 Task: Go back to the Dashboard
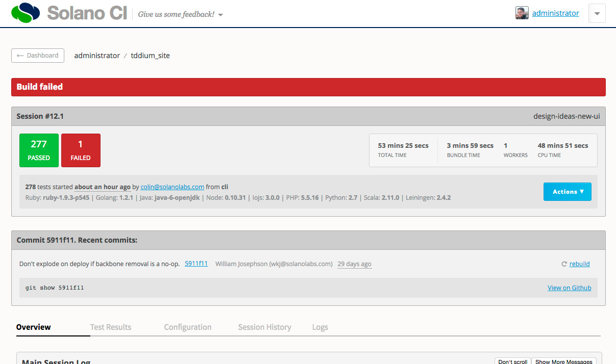tap(38, 56)
